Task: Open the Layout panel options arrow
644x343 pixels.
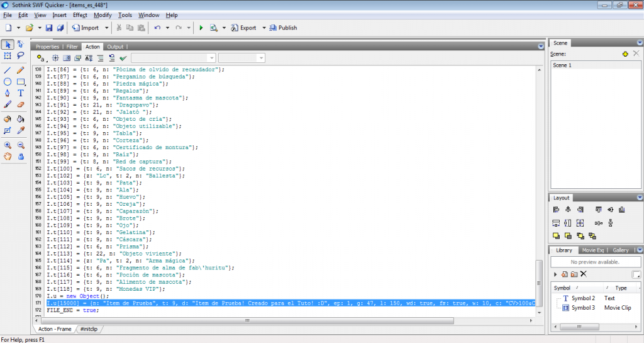Action: 640,198
